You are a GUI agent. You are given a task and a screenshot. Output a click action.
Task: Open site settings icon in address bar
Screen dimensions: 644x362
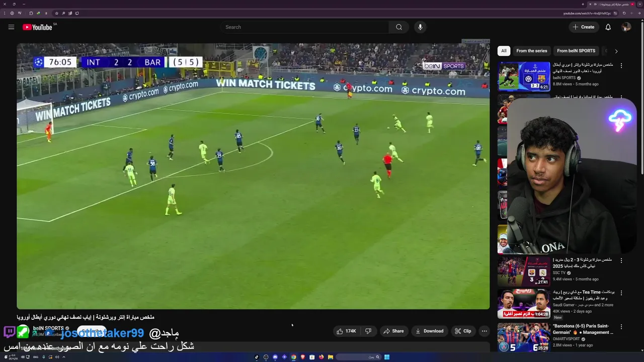point(615,13)
